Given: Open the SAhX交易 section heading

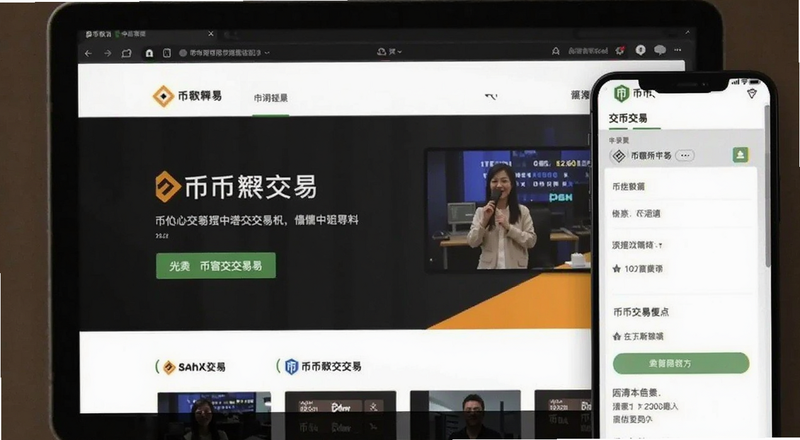Looking at the screenshot, I should 202,367.
